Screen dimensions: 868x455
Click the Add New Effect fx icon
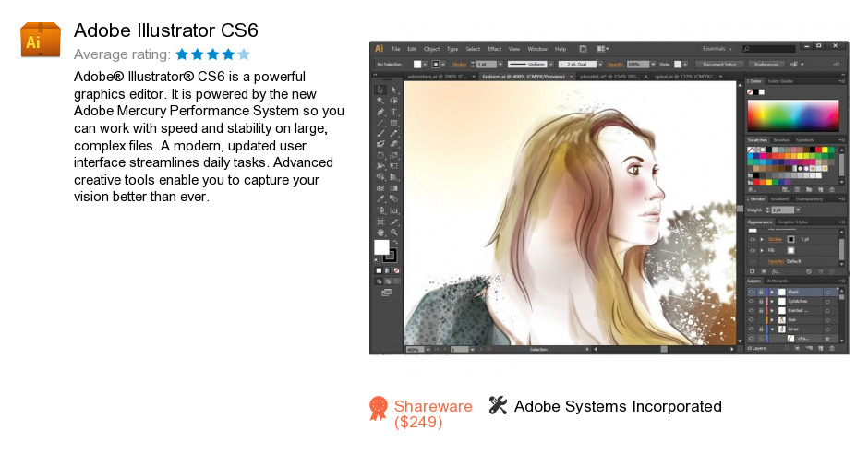pos(776,271)
